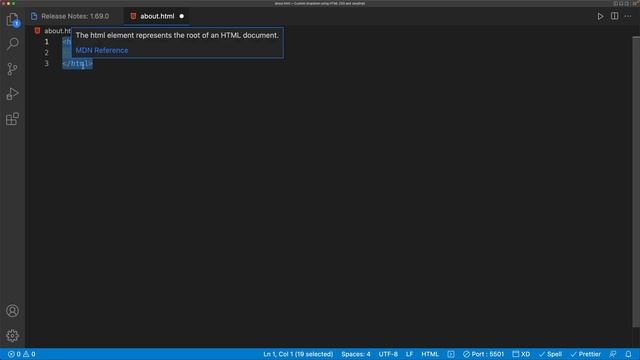Image resolution: width=640 pixels, height=360 pixels.
Task: Open the Source Control view
Action: tap(12, 69)
